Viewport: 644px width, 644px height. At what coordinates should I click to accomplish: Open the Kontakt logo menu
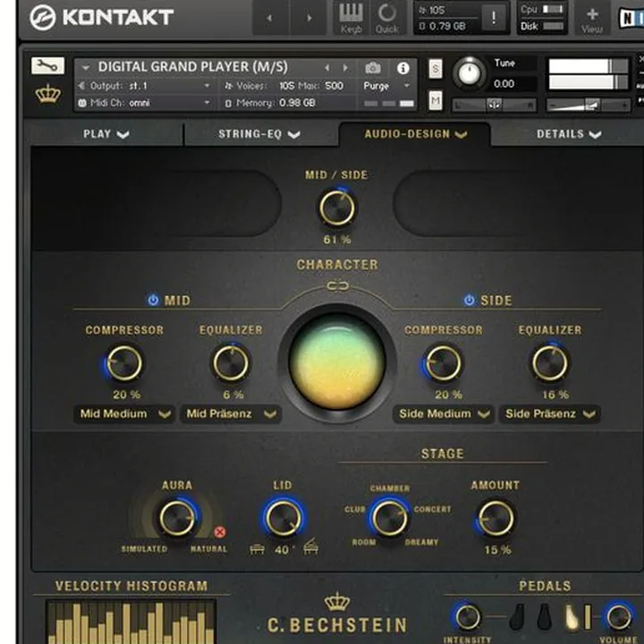click(x=101, y=17)
